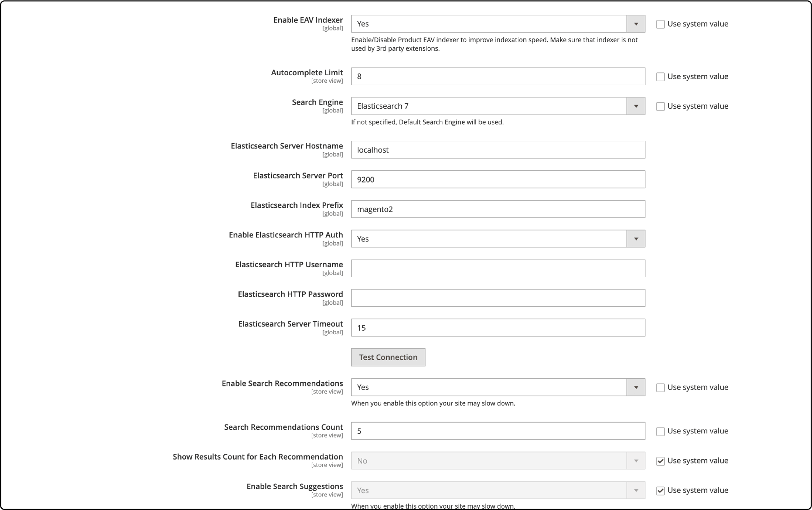Focus the Search Recommendations Count field
Viewport: 812px width, 510px height.
[x=498, y=431]
